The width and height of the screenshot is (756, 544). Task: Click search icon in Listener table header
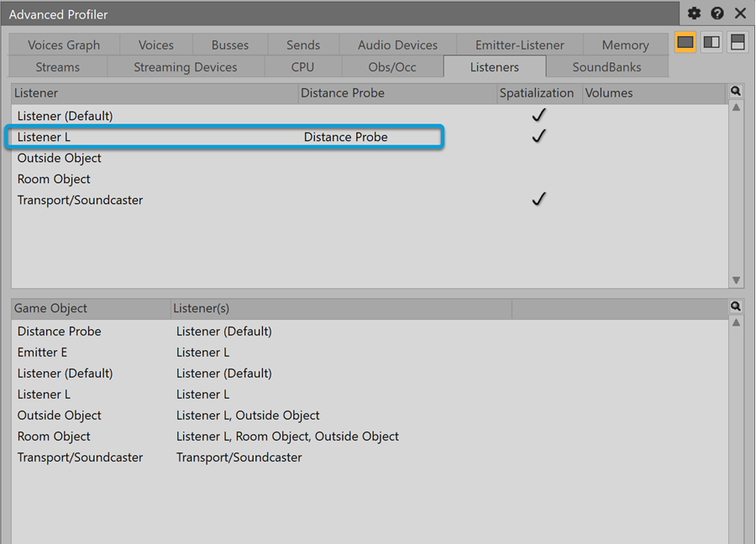point(736,92)
